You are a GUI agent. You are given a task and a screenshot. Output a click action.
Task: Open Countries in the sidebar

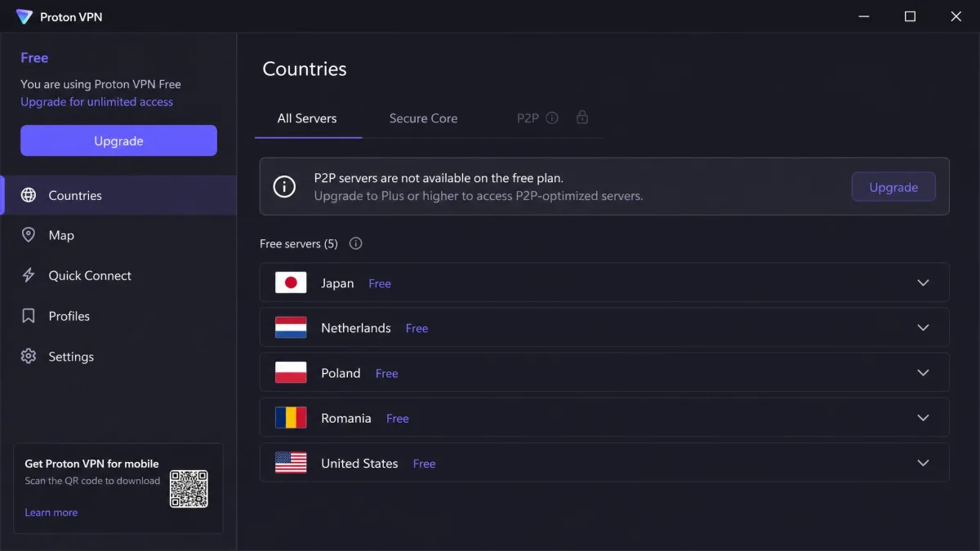(118, 195)
